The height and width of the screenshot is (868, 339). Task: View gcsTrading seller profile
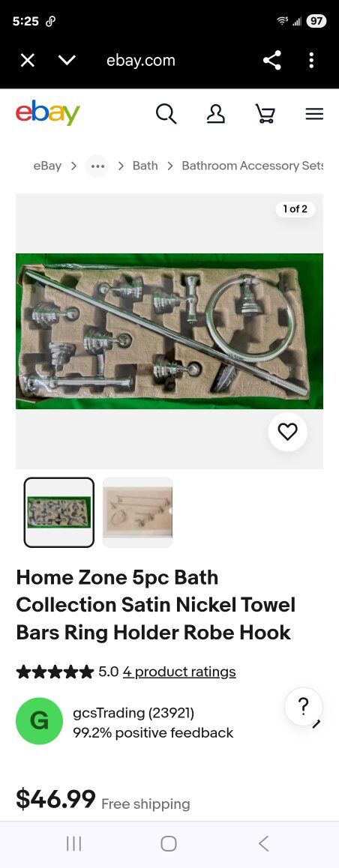click(x=133, y=713)
